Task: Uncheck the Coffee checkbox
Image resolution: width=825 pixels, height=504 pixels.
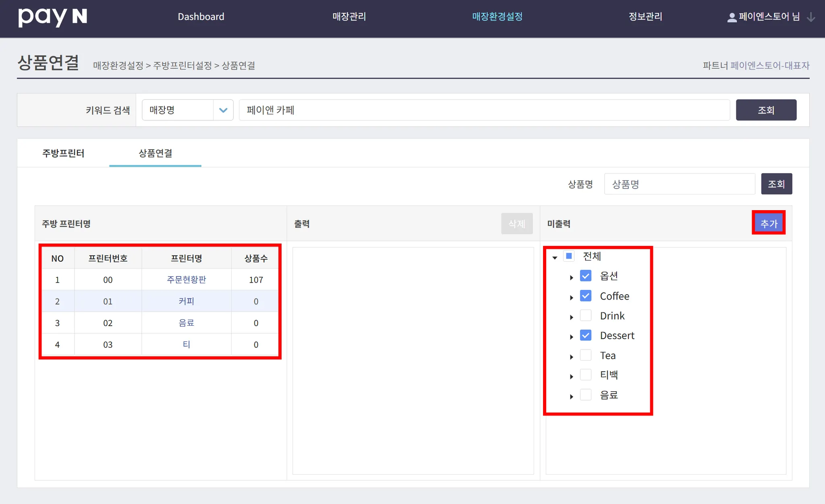Action: [x=586, y=296]
